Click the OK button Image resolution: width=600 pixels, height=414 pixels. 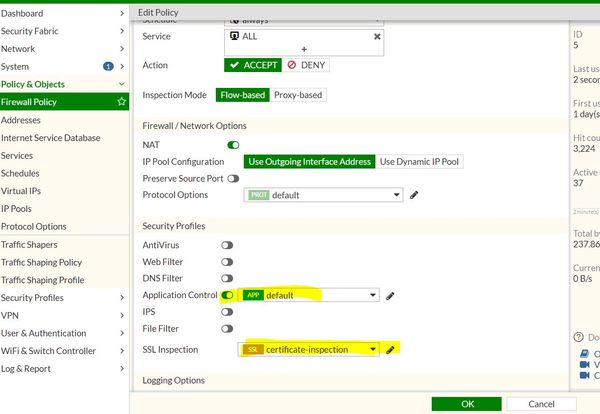467,404
